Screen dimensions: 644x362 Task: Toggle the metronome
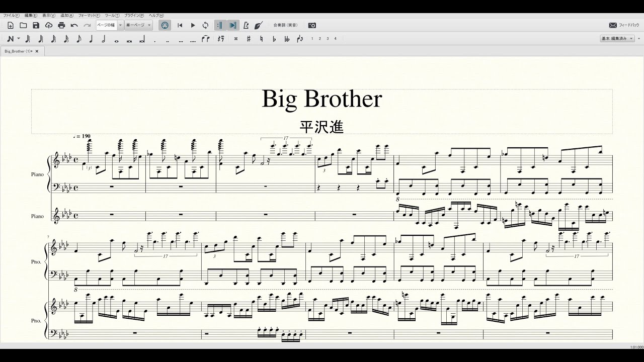tap(246, 25)
